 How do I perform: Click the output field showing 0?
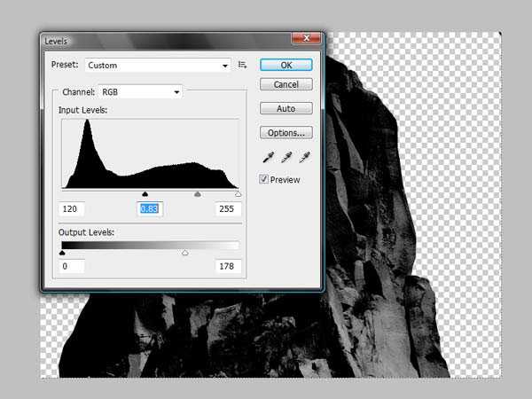(71, 266)
